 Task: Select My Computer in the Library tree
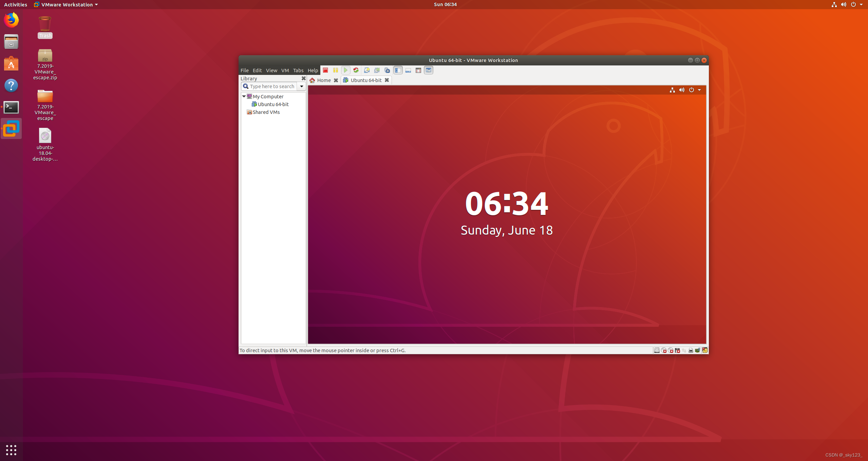click(x=268, y=97)
